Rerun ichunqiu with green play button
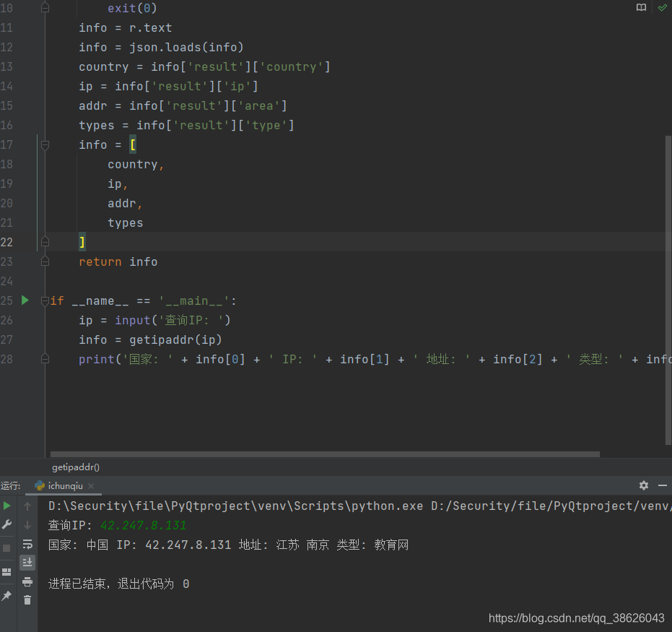Image resolution: width=672 pixels, height=632 pixels. coord(7,506)
